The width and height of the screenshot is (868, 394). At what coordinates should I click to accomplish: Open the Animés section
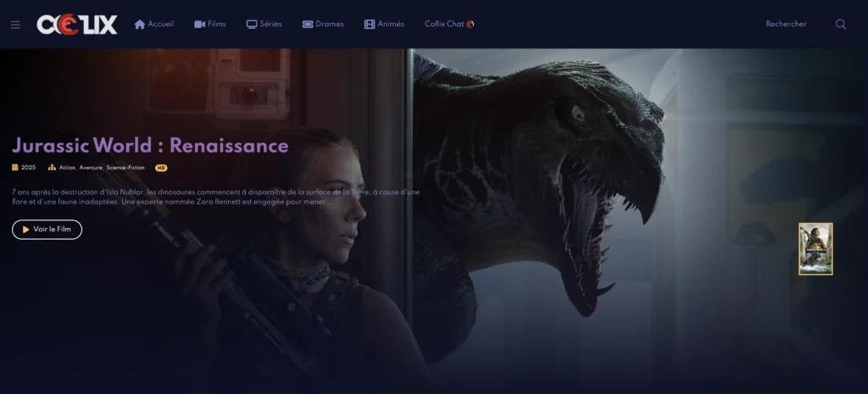(384, 25)
